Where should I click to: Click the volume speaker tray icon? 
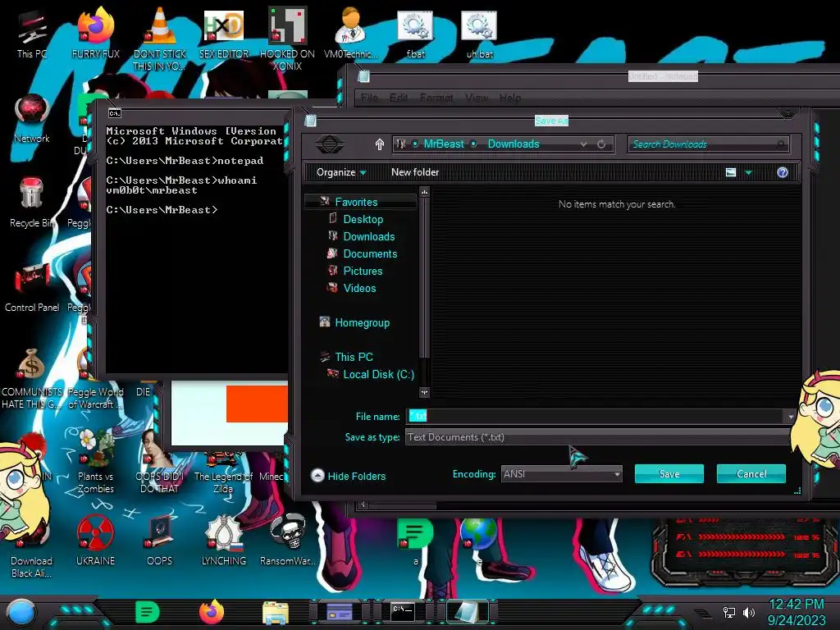click(x=748, y=612)
